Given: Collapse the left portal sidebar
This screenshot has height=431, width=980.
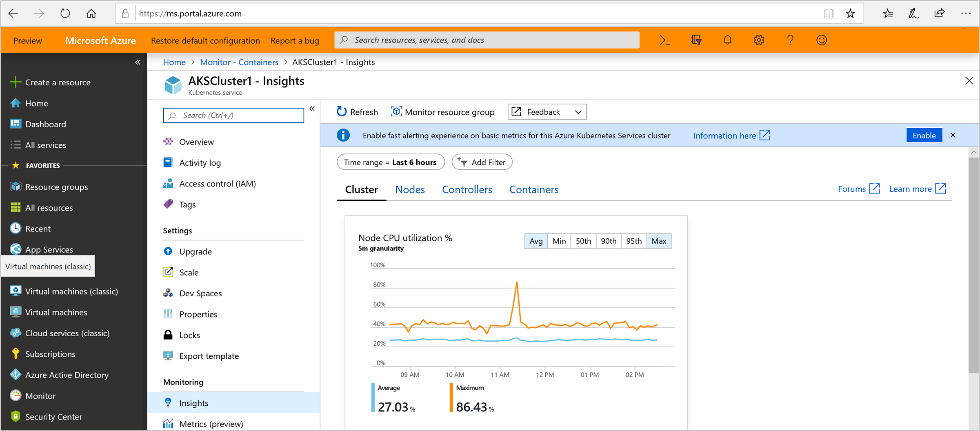Looking at the screenshot, I should pyautogui.click(x=138, y=62).
